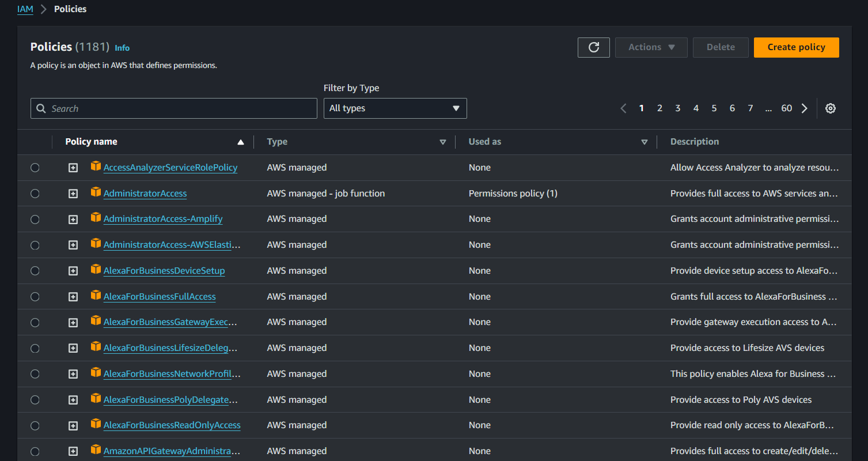This screenshot has height=461, width=868.
Task: Select the AlexaForBusinessGatewayExec… radio button
Action: [x=35, y=322]
